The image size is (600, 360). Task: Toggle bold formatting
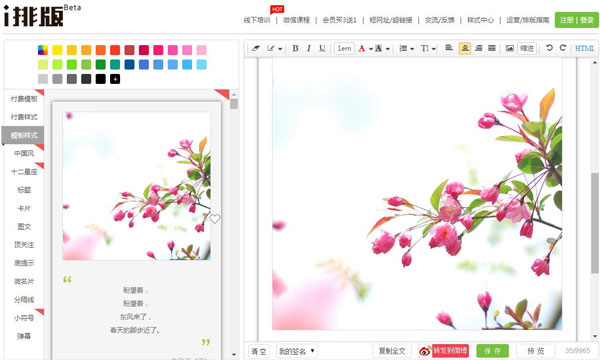click(295, 48)
